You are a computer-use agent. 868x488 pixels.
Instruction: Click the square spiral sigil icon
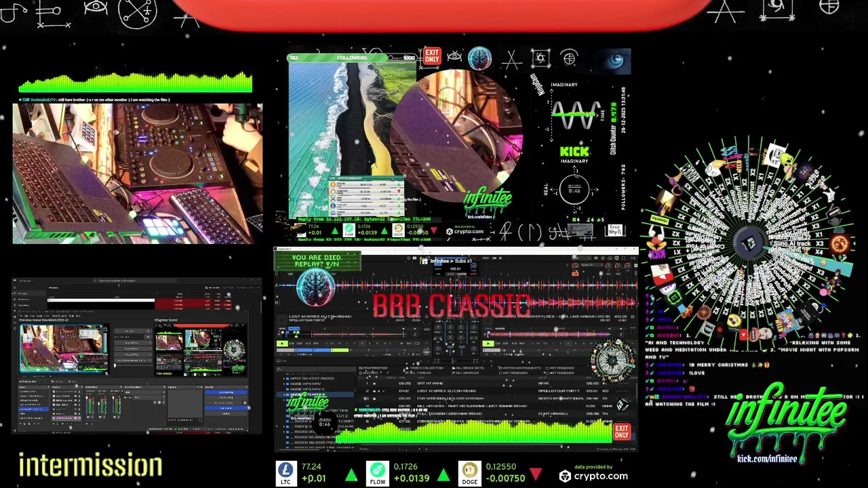point(540,59)
